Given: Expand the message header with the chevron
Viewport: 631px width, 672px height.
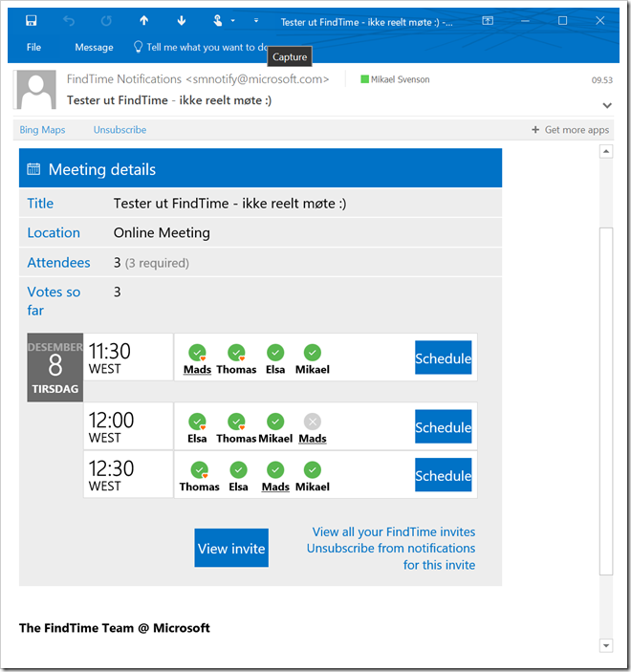Looking at the screenshot, I should pos(607,105).
